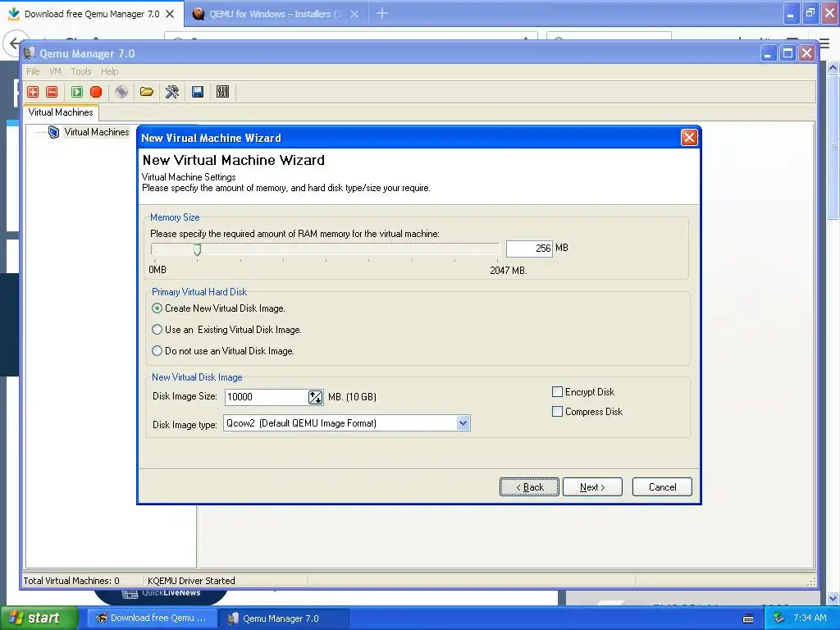Click the CD disc toolbar icon
The width and height of the screenshot is (840, 630).
121,92
